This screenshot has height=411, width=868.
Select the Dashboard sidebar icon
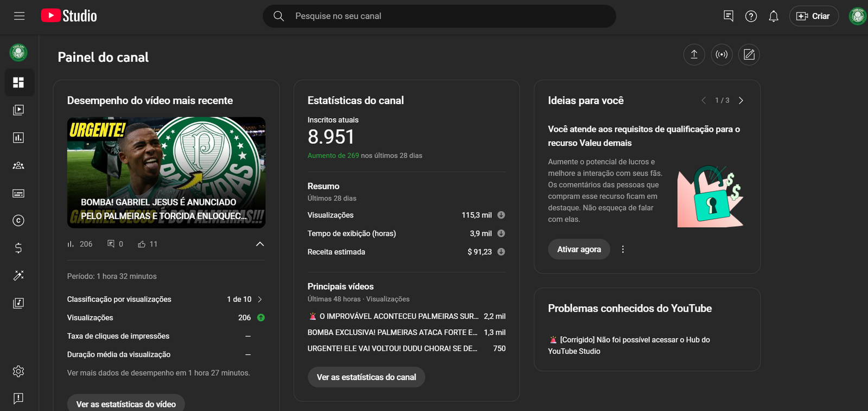click(18, 82)
